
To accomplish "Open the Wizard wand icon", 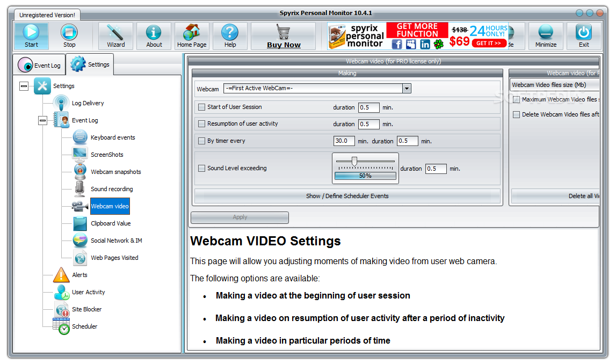I will 115,32.
